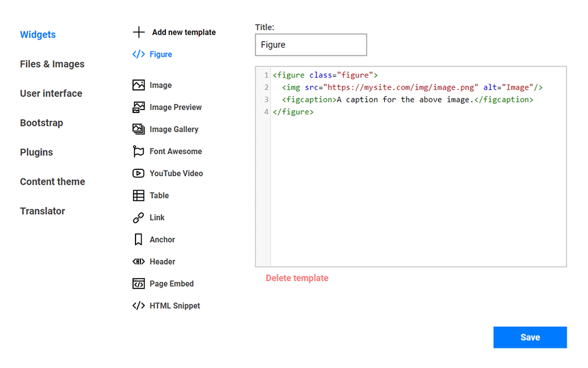The image size is (588, 368).
Task: Click line number 4 in the gutter
Action: [266, 112]
